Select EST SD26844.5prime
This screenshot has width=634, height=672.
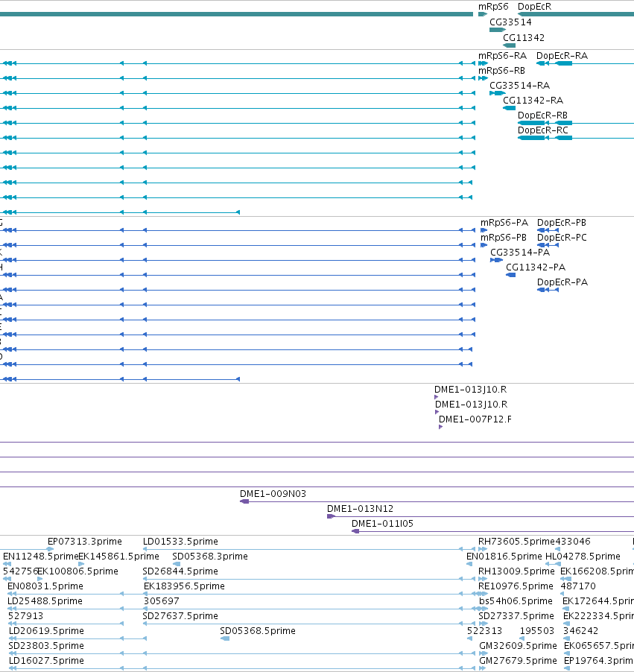pyautogui.click(x=180, y=571)
